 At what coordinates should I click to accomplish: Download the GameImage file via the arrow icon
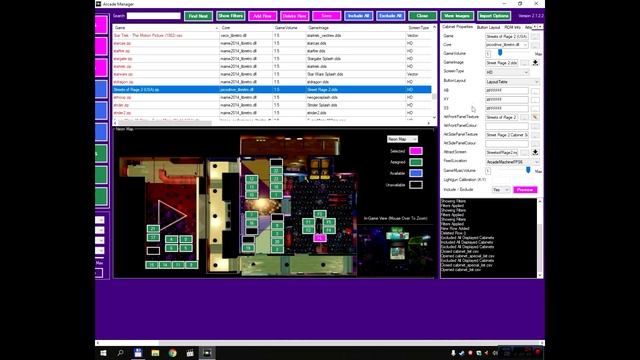tap(535, 62)
